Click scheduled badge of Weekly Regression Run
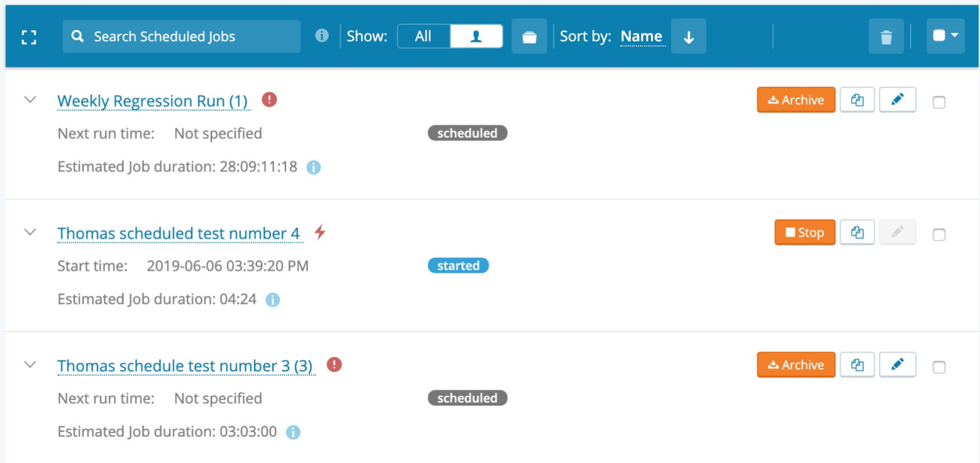The height and width of the screenshot is (463, 980). [467, 133]
